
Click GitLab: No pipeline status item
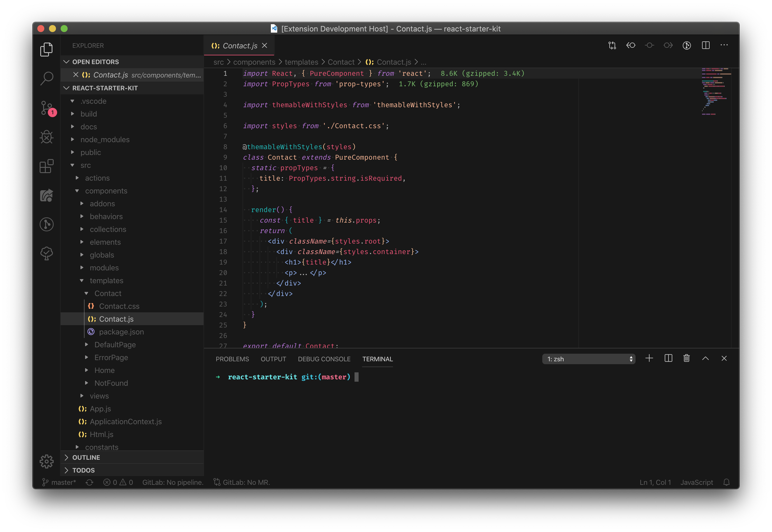(x=173, y=482)
